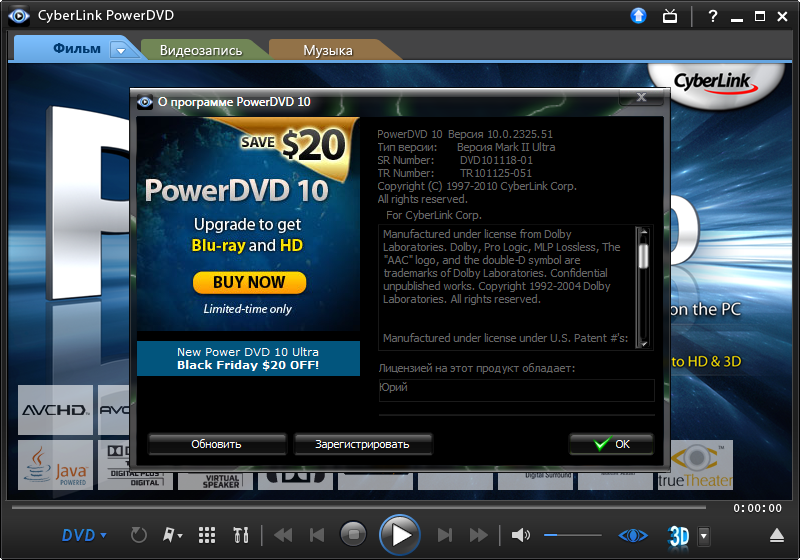Click the volume slider track
Viewport: 800px width, 560px height.
573,536
